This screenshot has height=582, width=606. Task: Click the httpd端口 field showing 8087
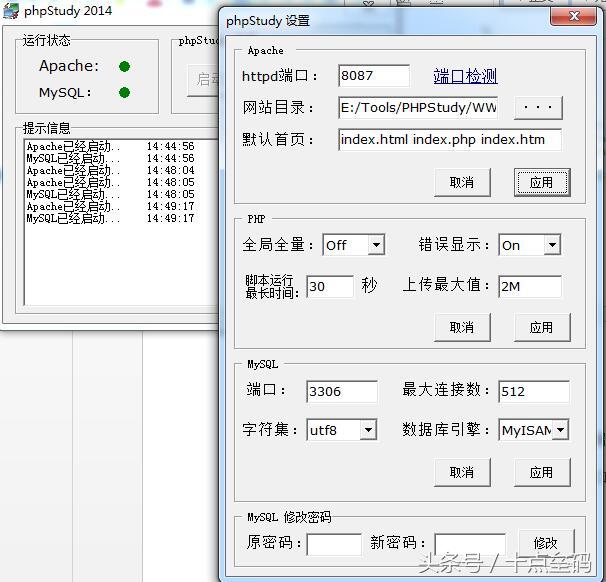(374, 75)
